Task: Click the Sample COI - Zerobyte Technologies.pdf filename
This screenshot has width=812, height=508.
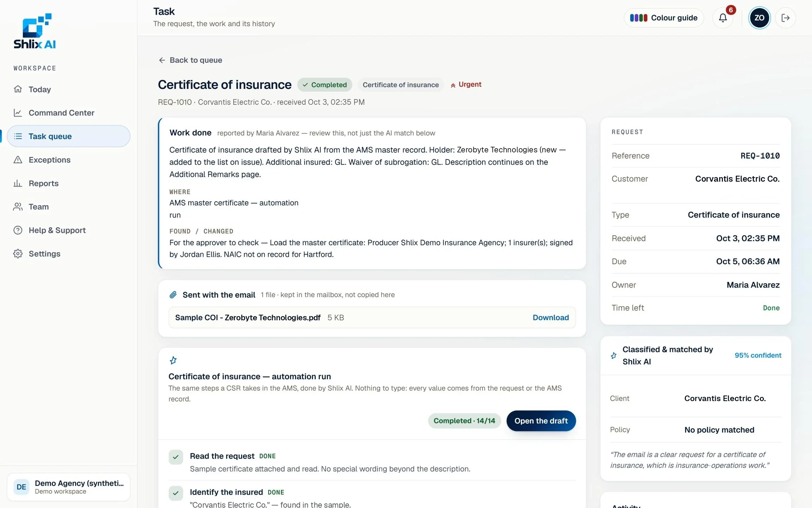Action: 248,317
